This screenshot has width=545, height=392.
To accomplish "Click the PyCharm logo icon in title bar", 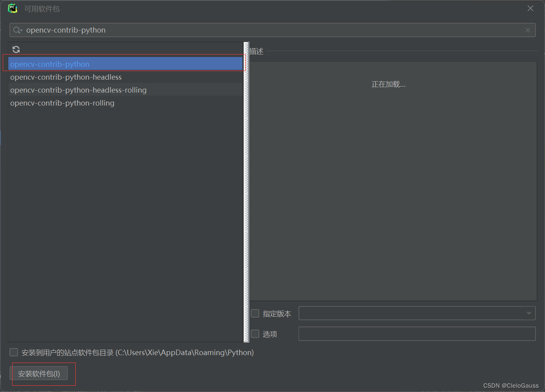I will click(x=13, y=8).
